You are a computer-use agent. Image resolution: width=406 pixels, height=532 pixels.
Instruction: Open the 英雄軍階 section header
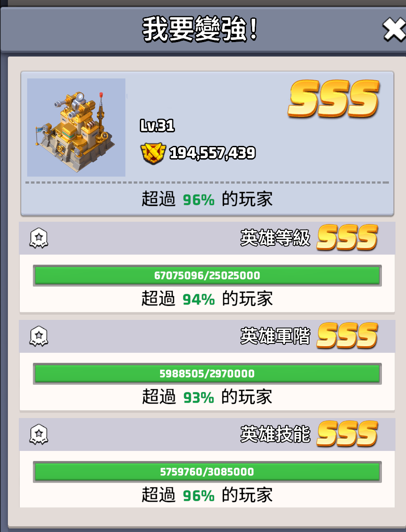point(207,337)
